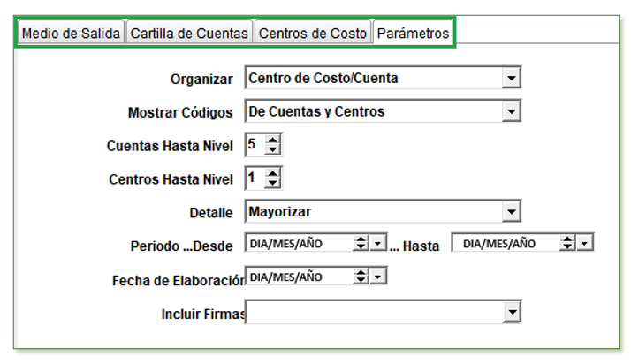Viewport: 631px width, 364px height.
Task: Select the Centros de Costo tab
Action: [313, 34]
